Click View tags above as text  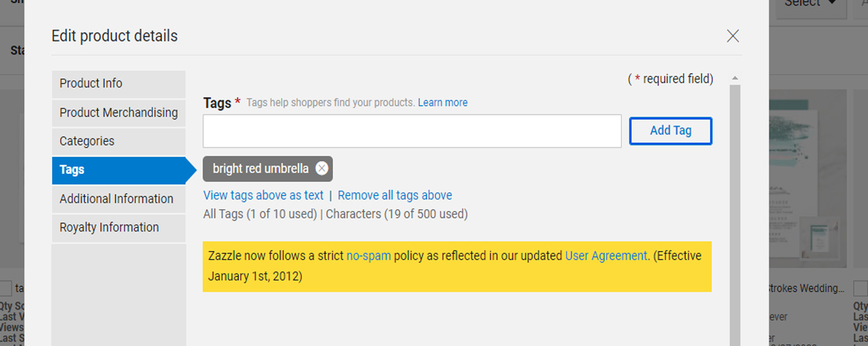[263, 195]
